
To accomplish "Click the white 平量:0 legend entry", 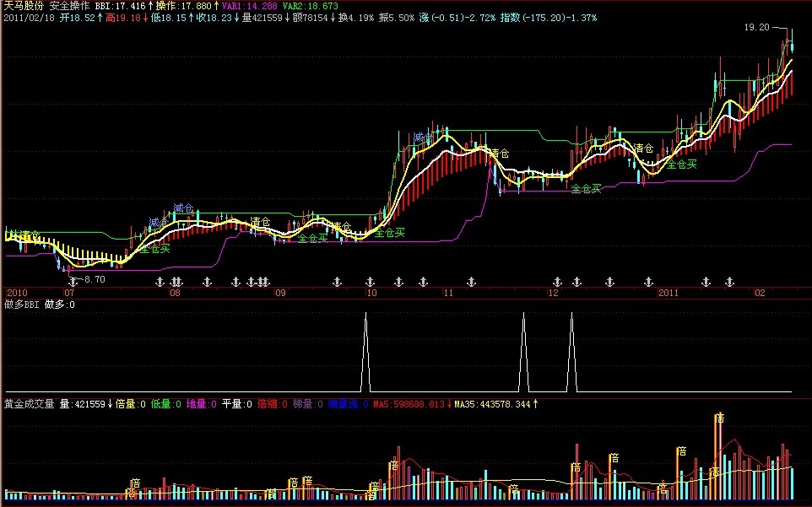I will click(x=237, y=404).
